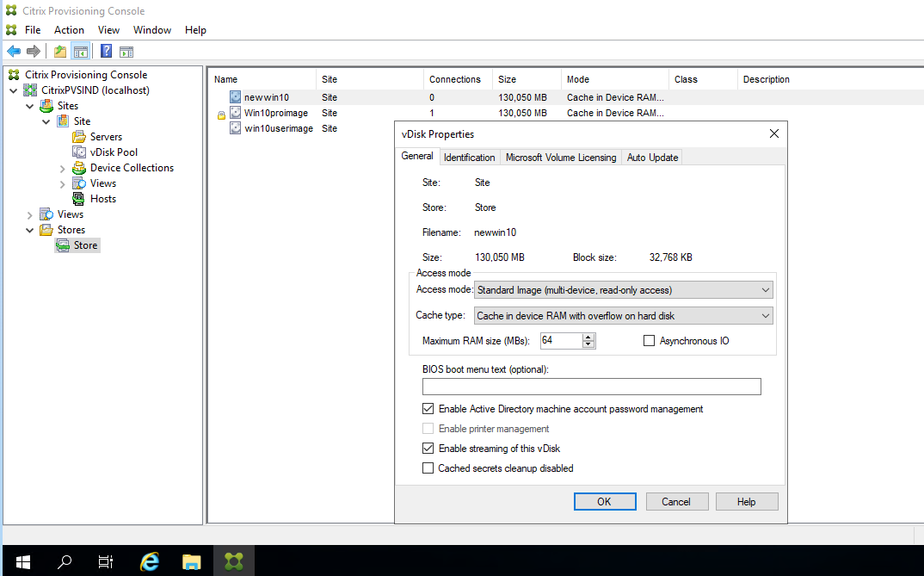Toggle Enable streaming of this vDisk
Viewport: 924px width, 576px height.
[x=428, y=448]
